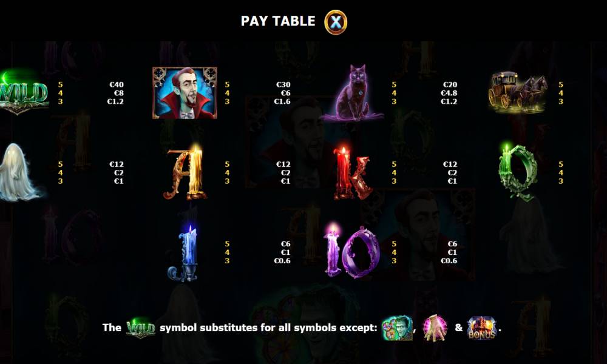The image size is (607, 364).
Task: Click the small WILD icon in description
Action: click(x=141, y=328)
